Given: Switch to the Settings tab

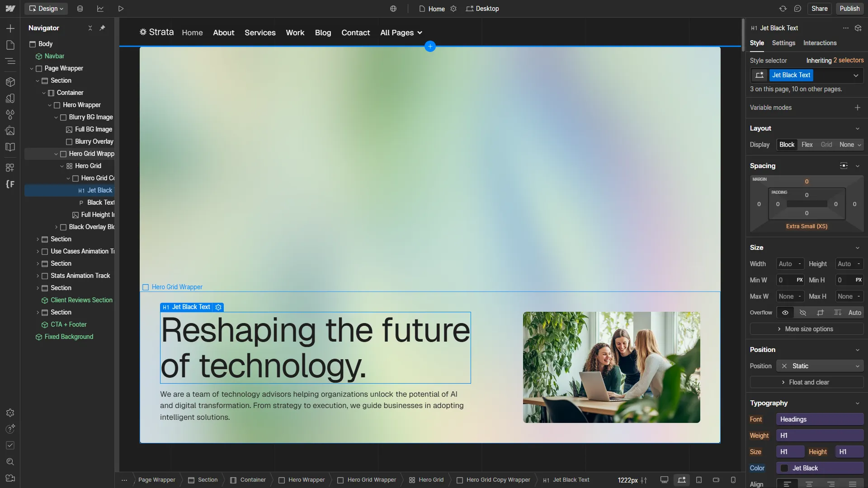Looking at the screenshot, I should point(783,43).
